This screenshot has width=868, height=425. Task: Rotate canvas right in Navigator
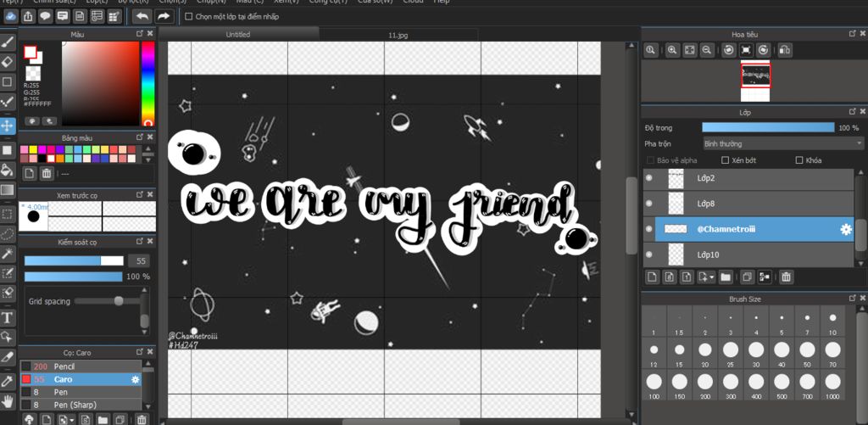(x=764, y=50)
